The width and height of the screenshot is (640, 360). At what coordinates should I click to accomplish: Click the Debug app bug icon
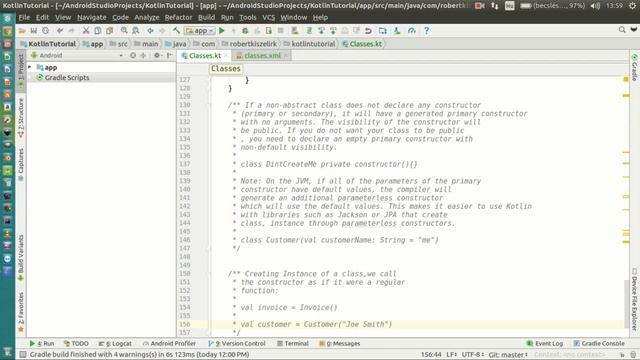[245, 31]
